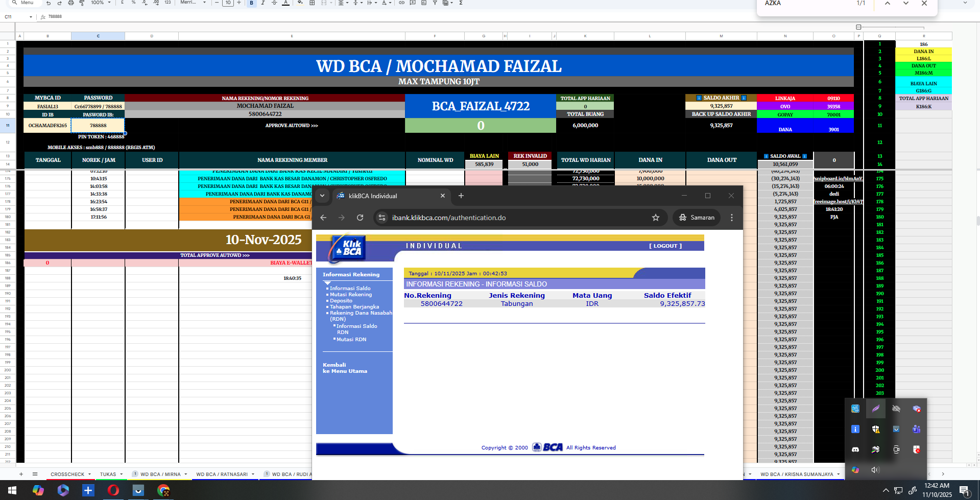This screenshot has width=980, height=500.
Task: Decrease decimal places
Action: (145, 3)
